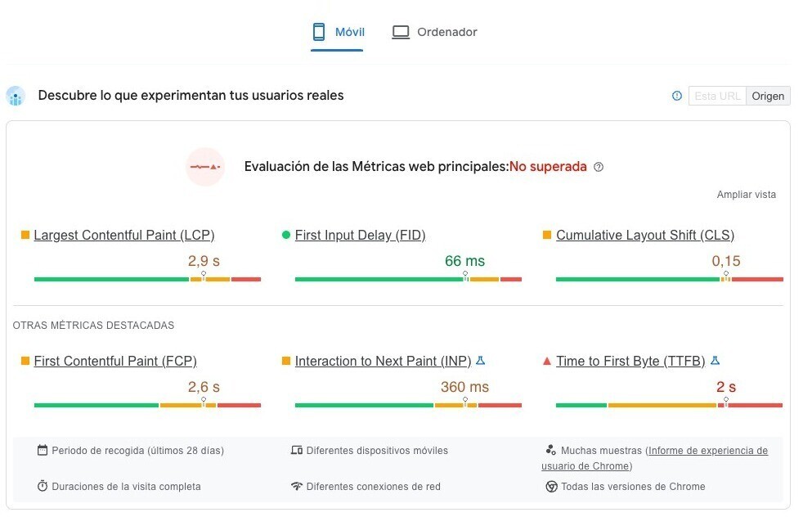Viewport: 812px width, 526px height.
Task: Switch data scope to Esta URL
Action: (717, 96)
